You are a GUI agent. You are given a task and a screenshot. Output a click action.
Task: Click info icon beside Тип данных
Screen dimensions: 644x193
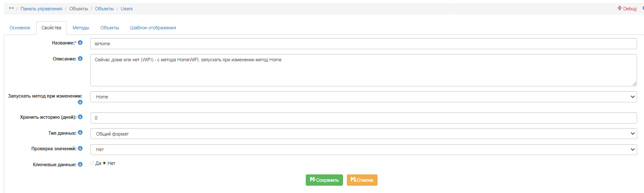pyautogui.click(x=80, y=133)
